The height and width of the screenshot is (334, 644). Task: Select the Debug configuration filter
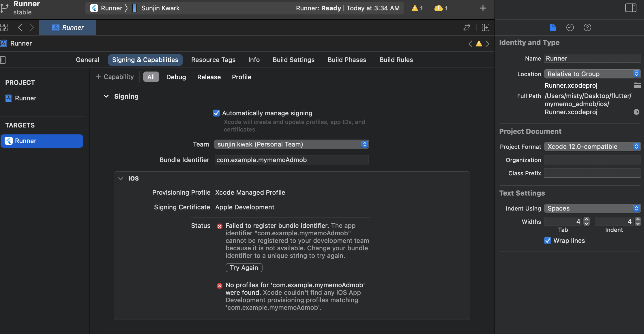click(x=176, y=77)
